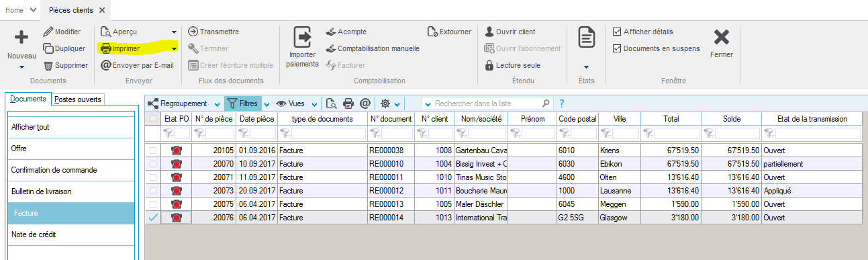Select Note de crédit

70,234
